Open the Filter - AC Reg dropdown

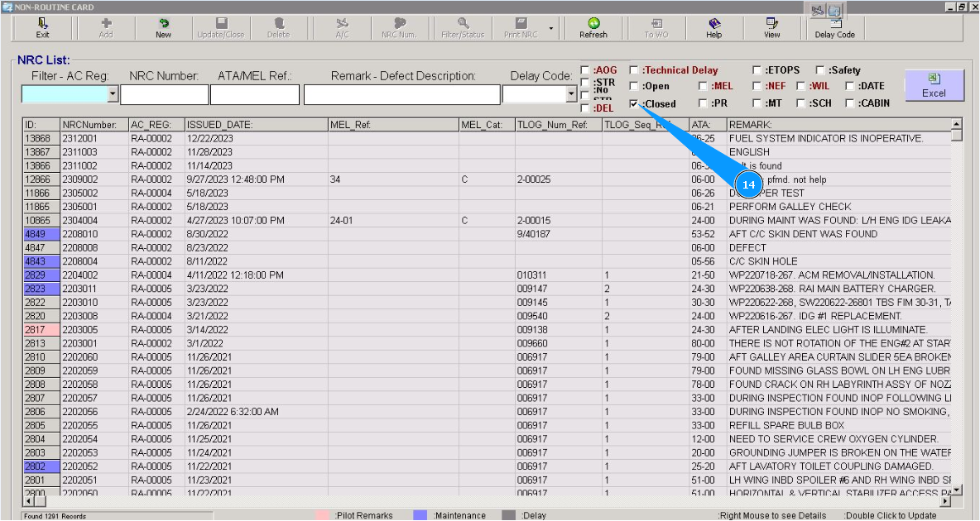(113, 94)
